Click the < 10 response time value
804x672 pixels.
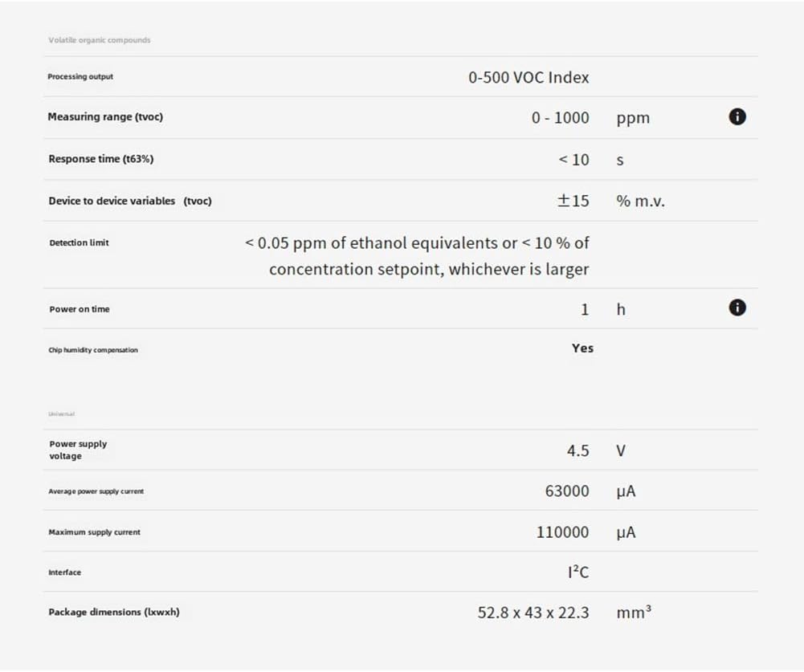[x=573, y=160]
